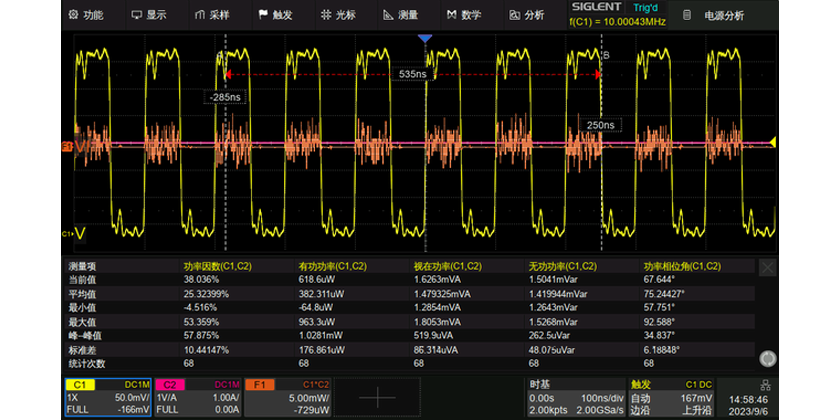Open the 采样 (Acquire) menu
Viewport: 840px width, 420px height.
(212, 15)
